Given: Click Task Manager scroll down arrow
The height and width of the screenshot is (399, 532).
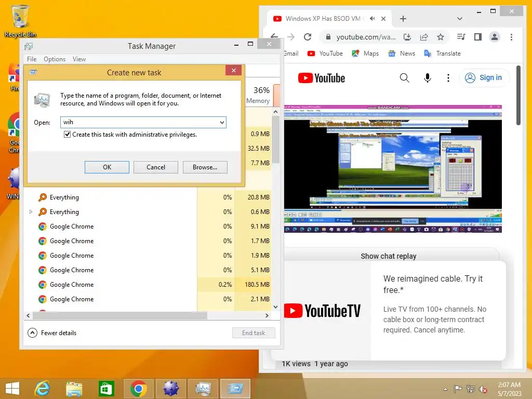Looking at the screenshot, I should (x=275, y=307).
